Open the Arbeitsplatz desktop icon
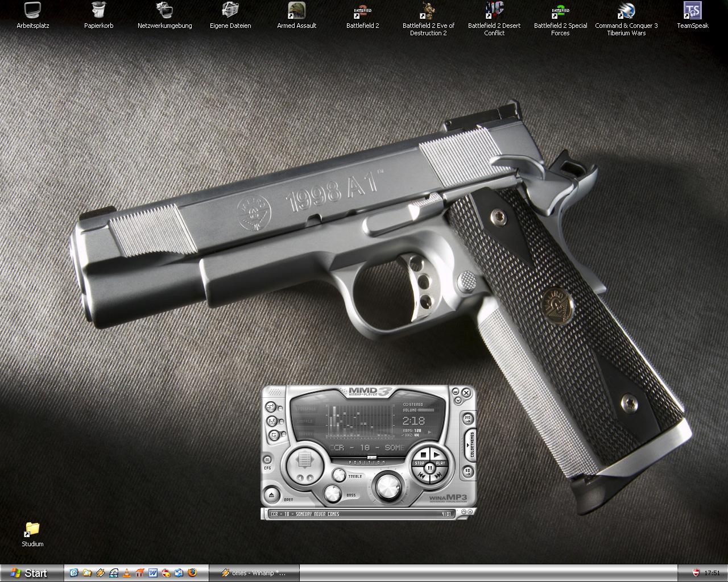 [32, 15]
